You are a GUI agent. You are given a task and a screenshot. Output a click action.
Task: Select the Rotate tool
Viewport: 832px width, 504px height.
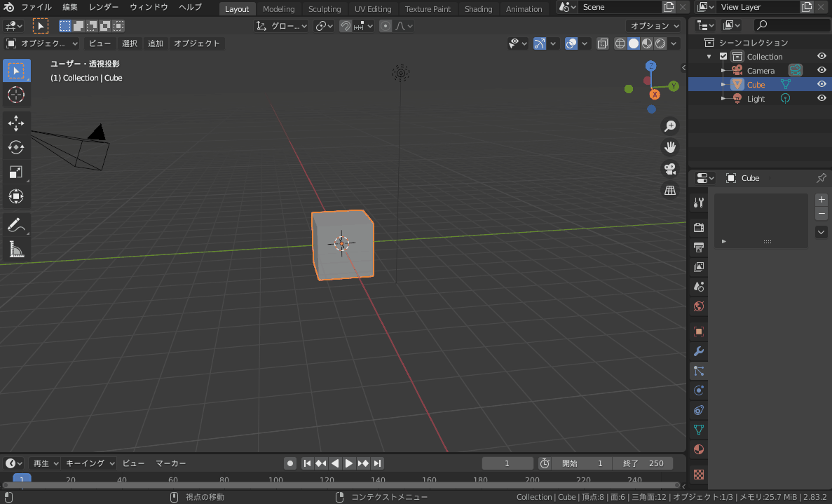[15, 147]
